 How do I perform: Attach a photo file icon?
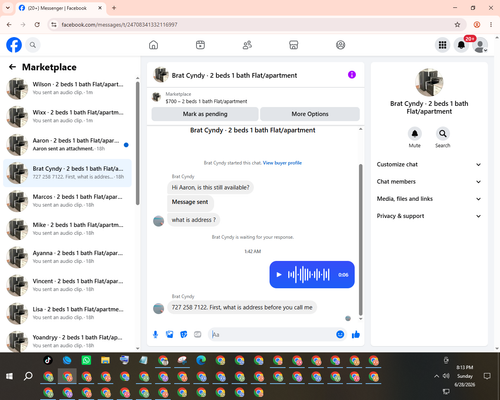[x=170, y=334]
